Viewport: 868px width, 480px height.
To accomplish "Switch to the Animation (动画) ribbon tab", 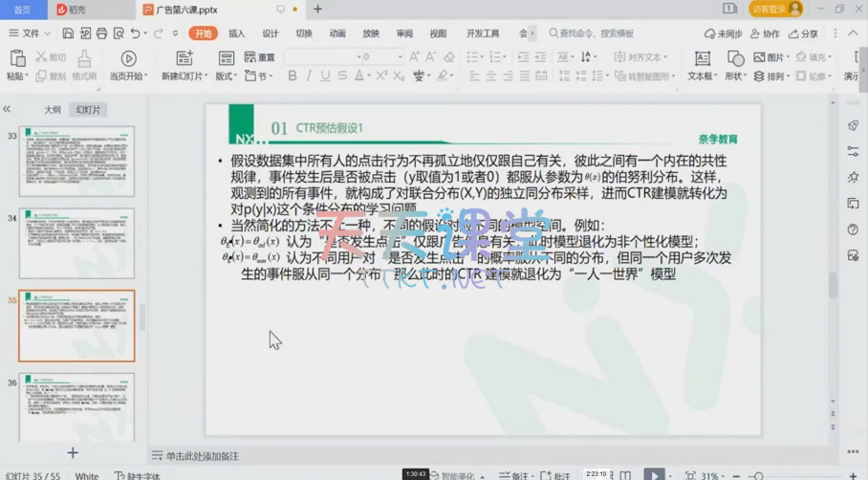I will (337, 33).
